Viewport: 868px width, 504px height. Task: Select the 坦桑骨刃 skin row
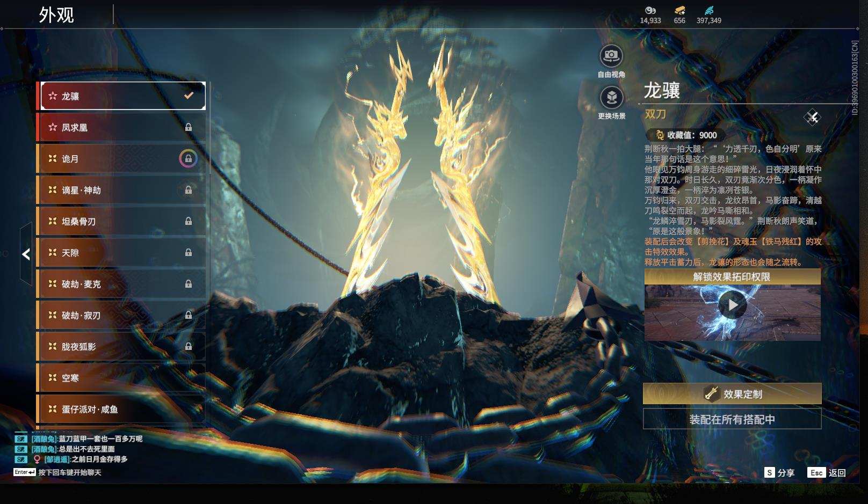point(122,221)
